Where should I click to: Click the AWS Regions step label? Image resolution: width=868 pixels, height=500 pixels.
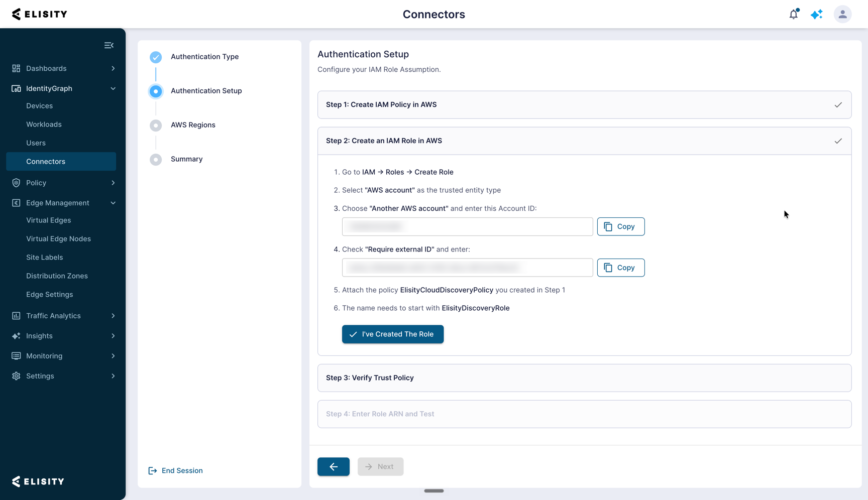pos(193,125)
